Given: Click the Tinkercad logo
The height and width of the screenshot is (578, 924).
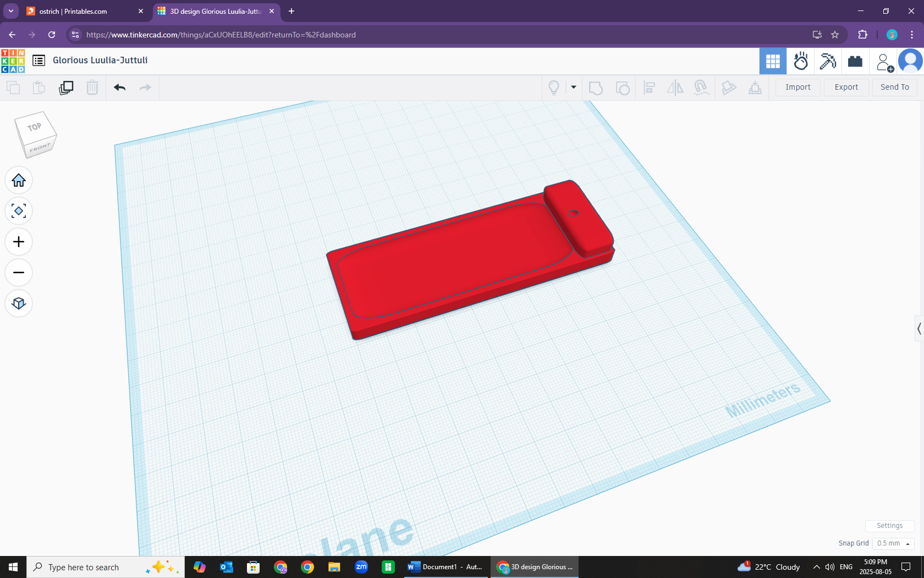Looking at the screenshot, I should (x=13, y=61).
